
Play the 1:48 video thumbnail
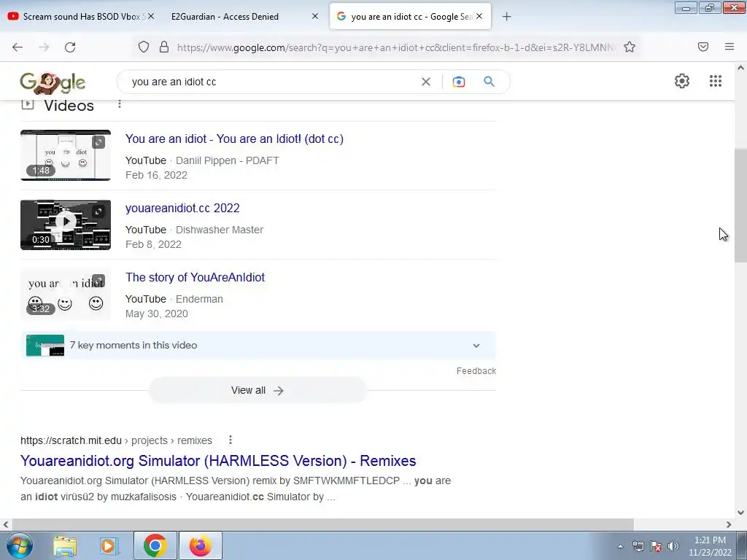click(66, 155)
